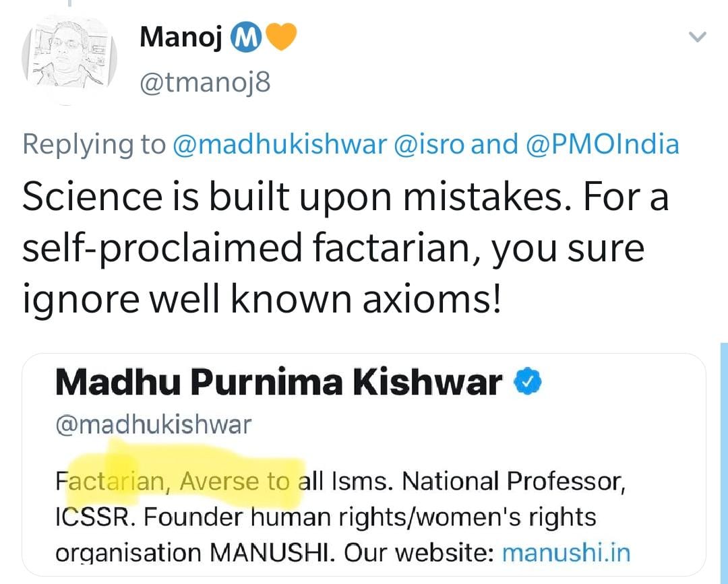Open the @PMOIndia mention
This screenshot has width=728, height=584.
(x=601, y=144)
